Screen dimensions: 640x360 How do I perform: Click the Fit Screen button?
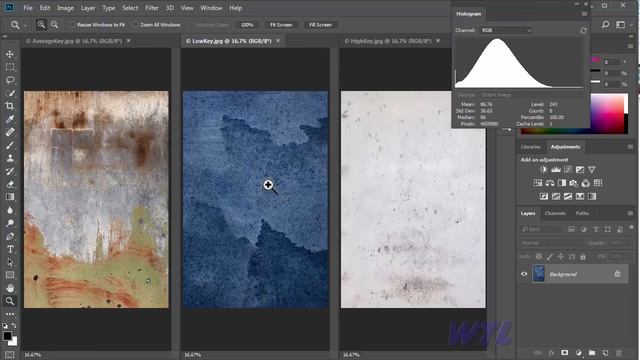(281, 25)
